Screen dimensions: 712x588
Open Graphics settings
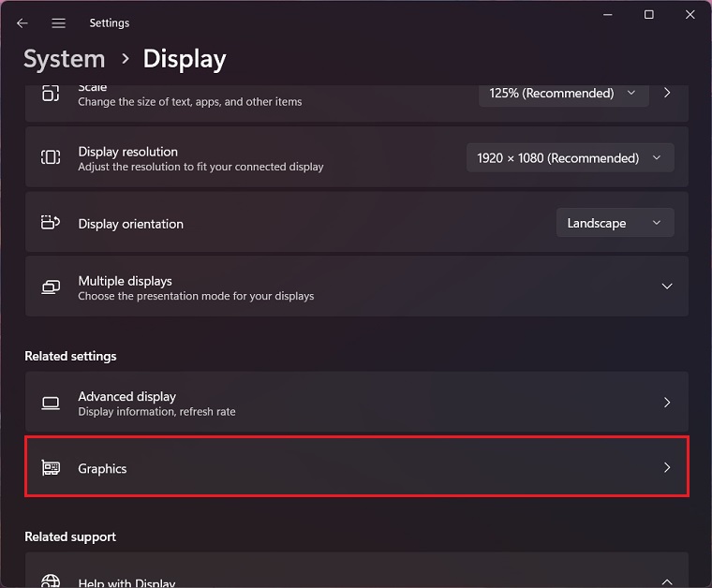tap(356, 467)
